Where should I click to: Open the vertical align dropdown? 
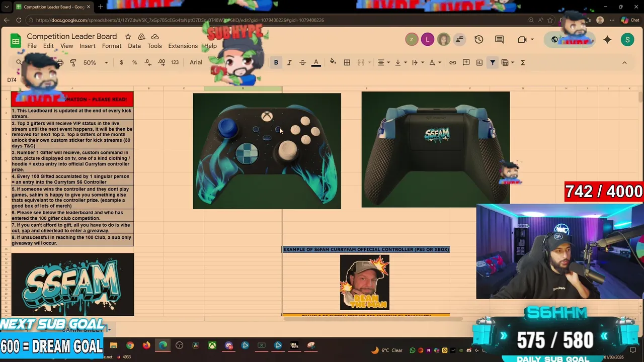tap(400, 62)
